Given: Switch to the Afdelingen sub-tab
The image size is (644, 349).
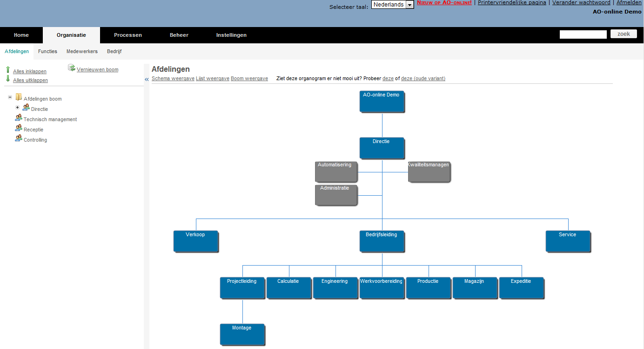Looking at the screenshot, I should click(17, 52).
